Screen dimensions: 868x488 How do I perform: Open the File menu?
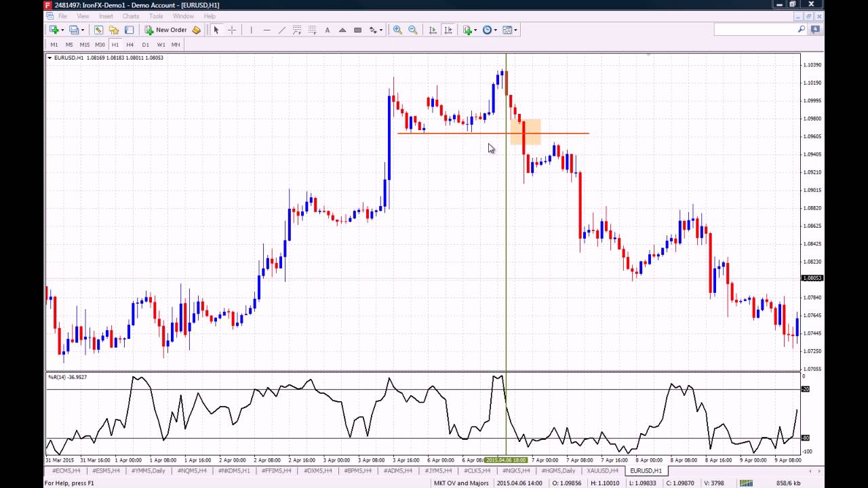[x=62, y=16]
